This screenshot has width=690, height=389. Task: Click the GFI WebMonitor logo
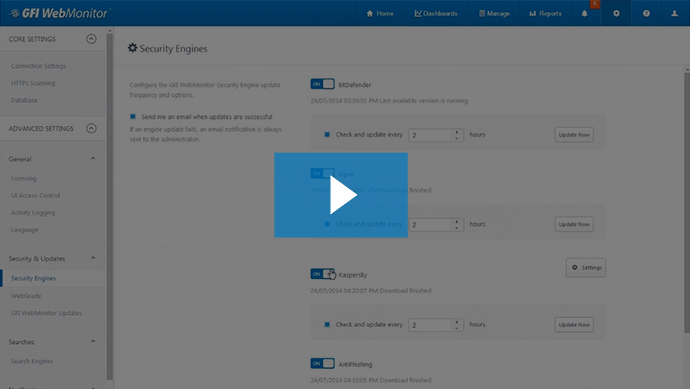(59, 13)
